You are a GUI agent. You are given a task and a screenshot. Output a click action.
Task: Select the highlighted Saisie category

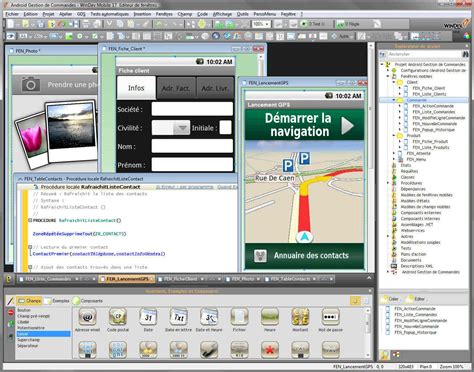(x=44, y=334)
